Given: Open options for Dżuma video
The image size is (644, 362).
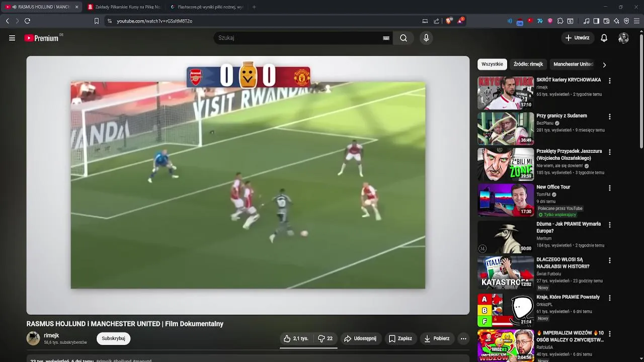Looking at the screenshot, I should (609, 225).
